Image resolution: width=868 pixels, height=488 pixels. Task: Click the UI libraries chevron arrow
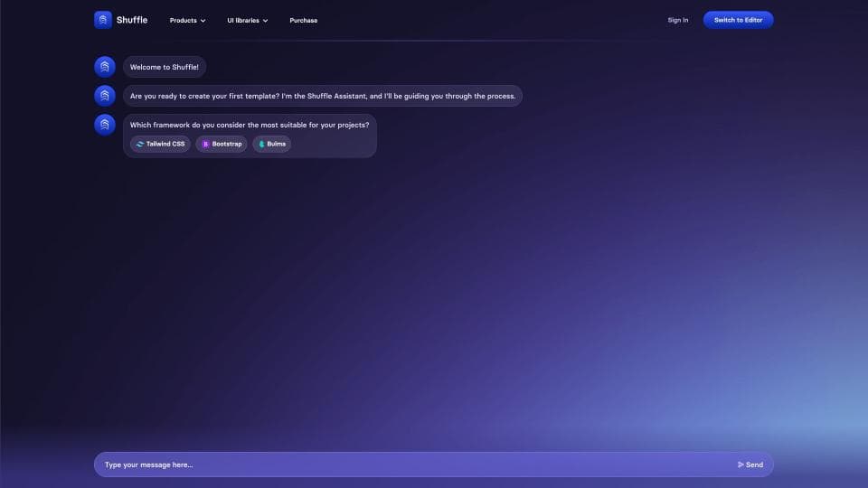point(265,21)
